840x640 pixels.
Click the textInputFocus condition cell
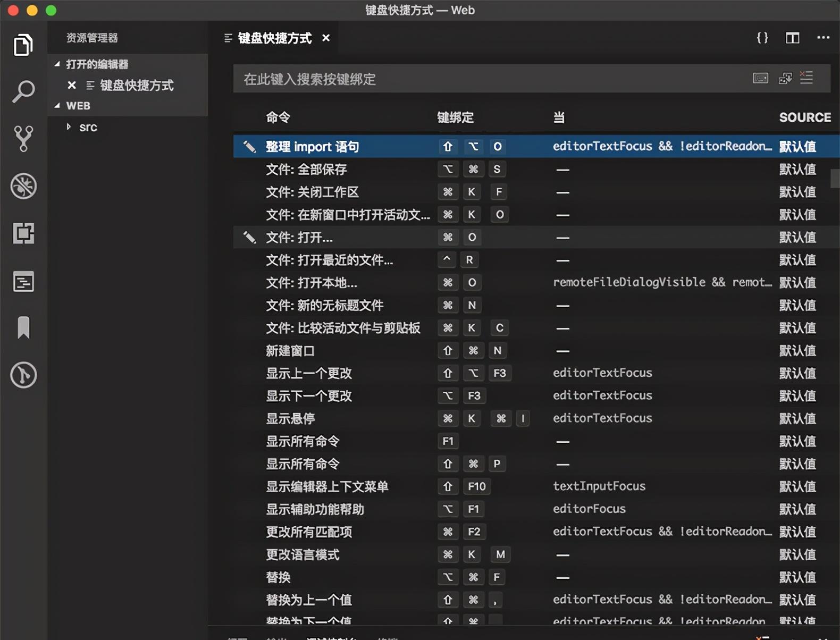pos(599,486)
